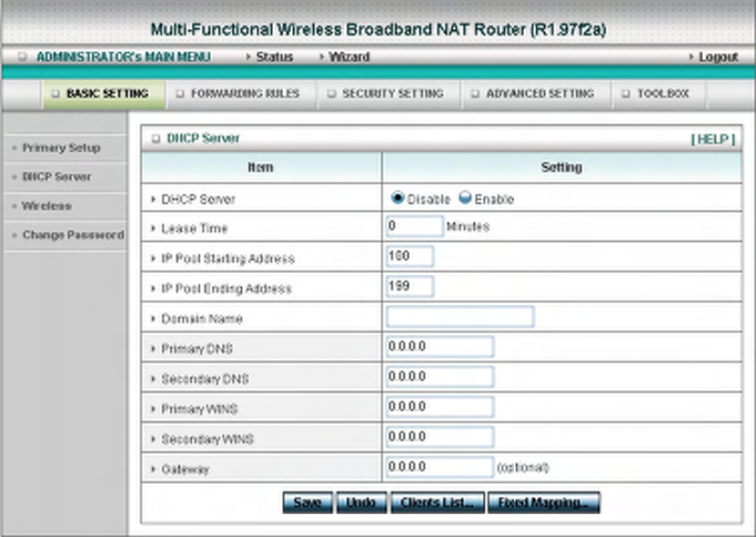Open the Clients List
Image resolution: width=756 pixels, height=537 pixels.
click(x=437, y=502)
